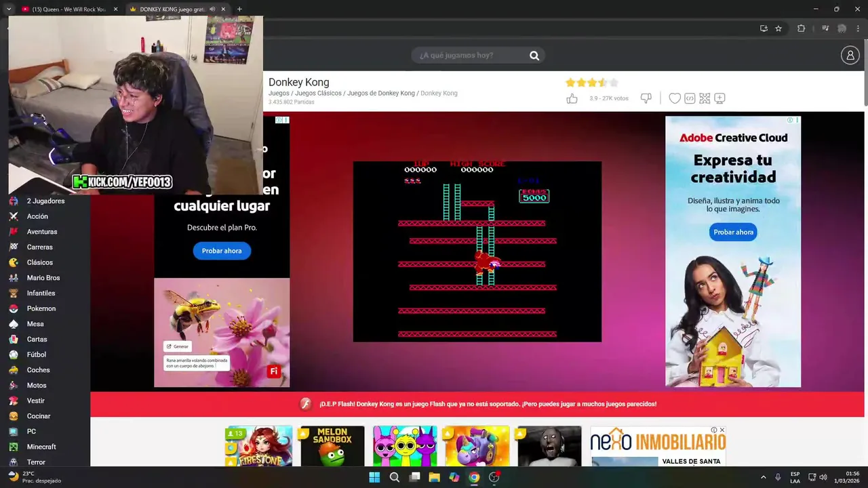Click Chrome icon in taskbar
868x488 pixels.
(474, 477)
